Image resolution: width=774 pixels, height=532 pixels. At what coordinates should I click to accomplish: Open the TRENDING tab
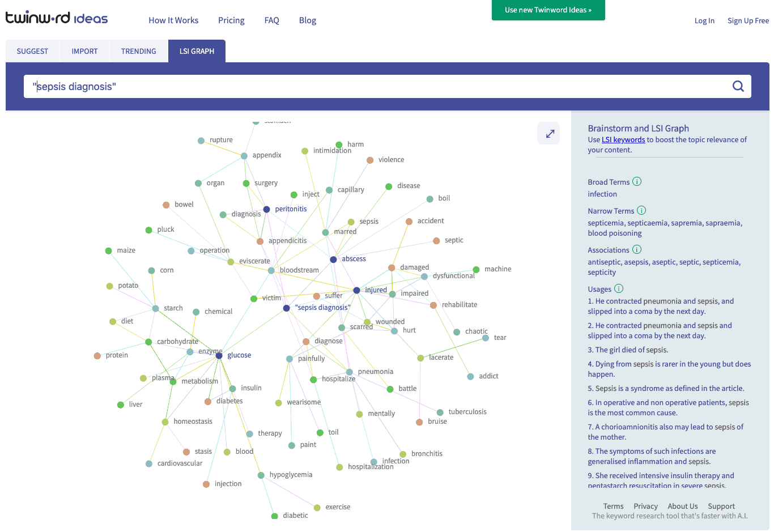point(138,51)
